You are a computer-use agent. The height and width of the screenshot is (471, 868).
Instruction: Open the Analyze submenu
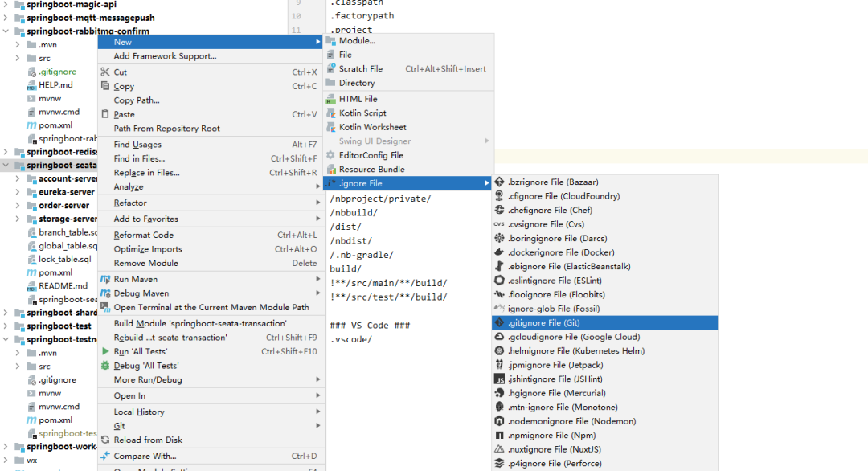point(211,187)
